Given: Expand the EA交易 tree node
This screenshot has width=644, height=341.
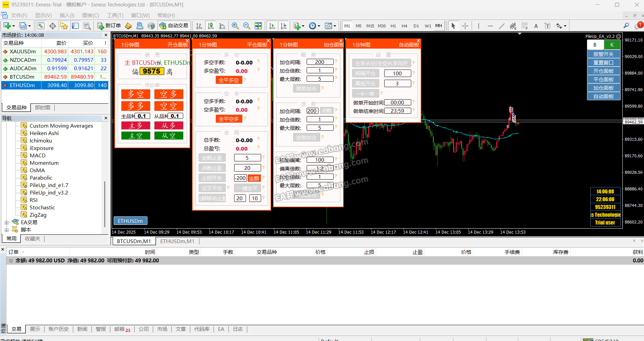Looking at the screenshot, I should (6, 222).
